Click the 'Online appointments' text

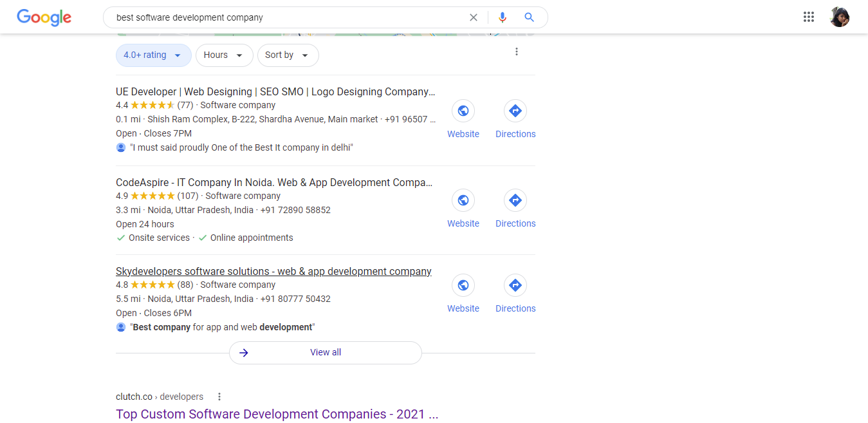tap(252, 238)
